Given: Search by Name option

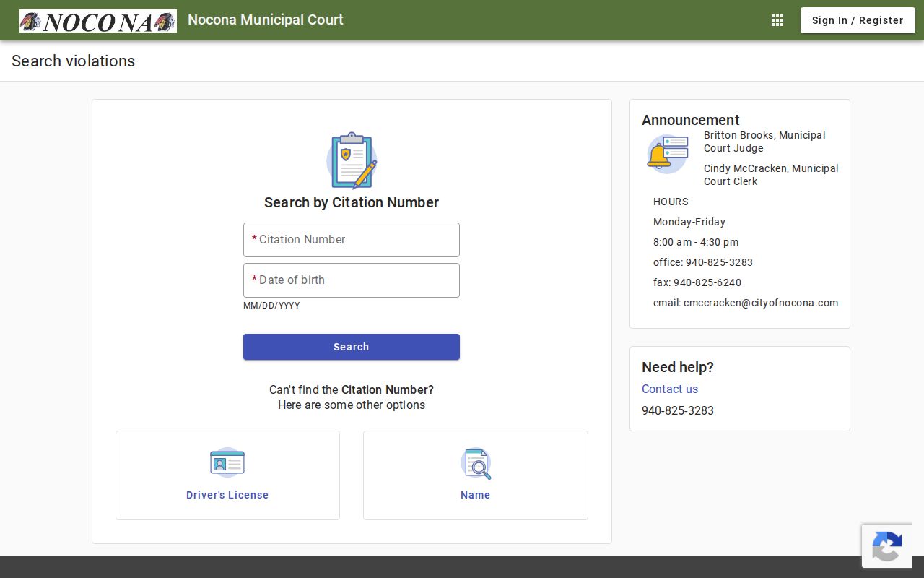Looking at the screenshot, I should pyautogui.click(x=476, y=475).
